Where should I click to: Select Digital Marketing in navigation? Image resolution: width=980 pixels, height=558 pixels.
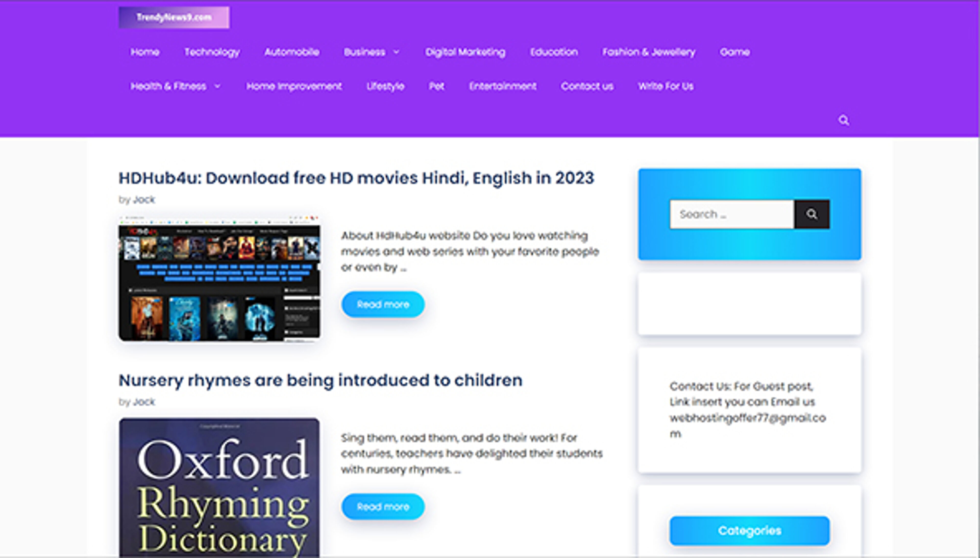465,52
